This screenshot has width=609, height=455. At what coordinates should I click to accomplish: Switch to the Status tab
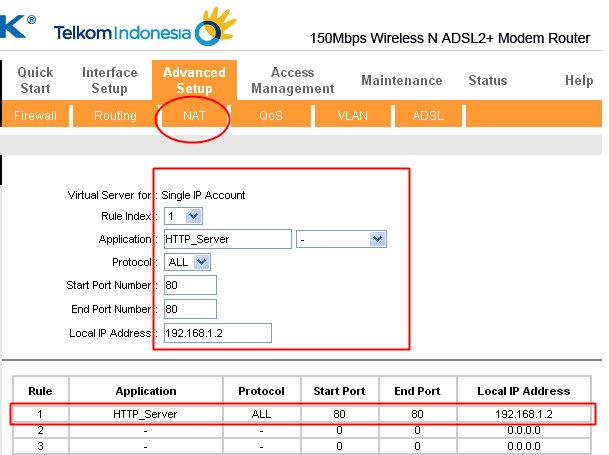pos(487,80)
